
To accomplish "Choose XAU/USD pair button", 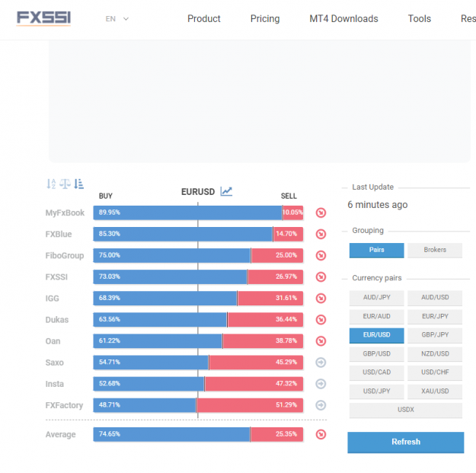I will (435, 392).
